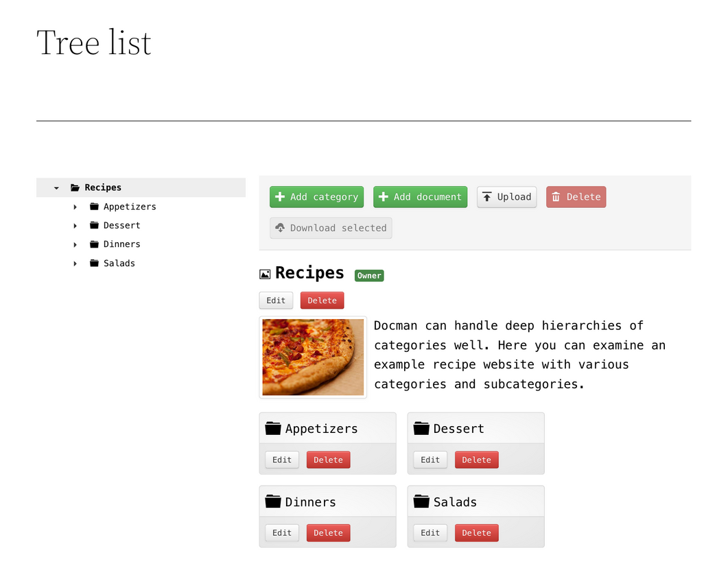728x566 pixels.
Task: Expand the Dinners tree node
Action: tap(75, 244)
